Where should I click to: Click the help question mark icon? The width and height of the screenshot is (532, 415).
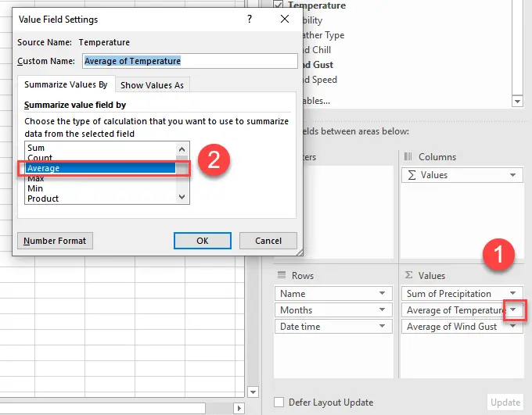click(x=250, y=19)
